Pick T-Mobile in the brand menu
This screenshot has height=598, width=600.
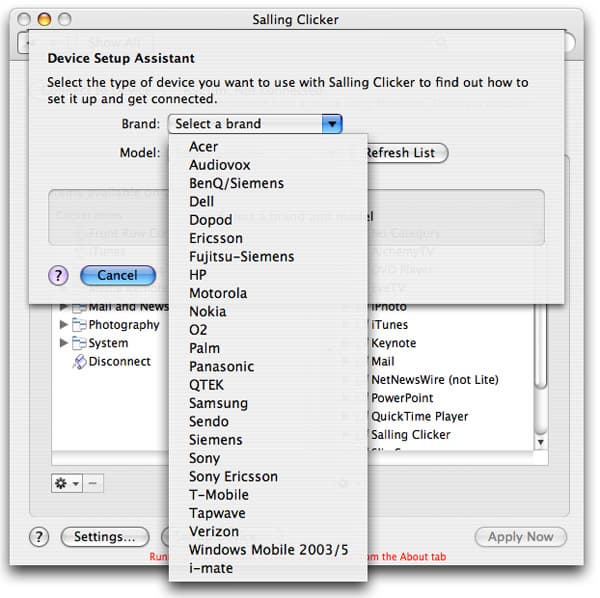point(268,495)
